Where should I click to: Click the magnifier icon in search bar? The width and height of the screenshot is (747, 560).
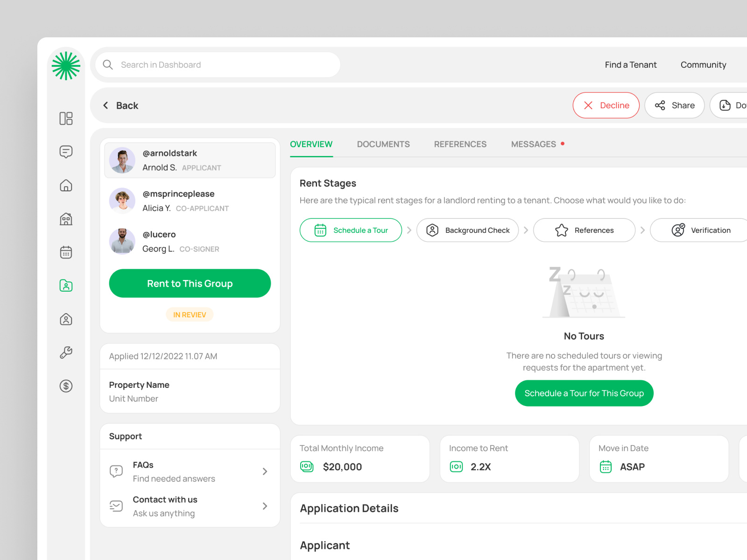pyautogui.click(x=108, y=64)
